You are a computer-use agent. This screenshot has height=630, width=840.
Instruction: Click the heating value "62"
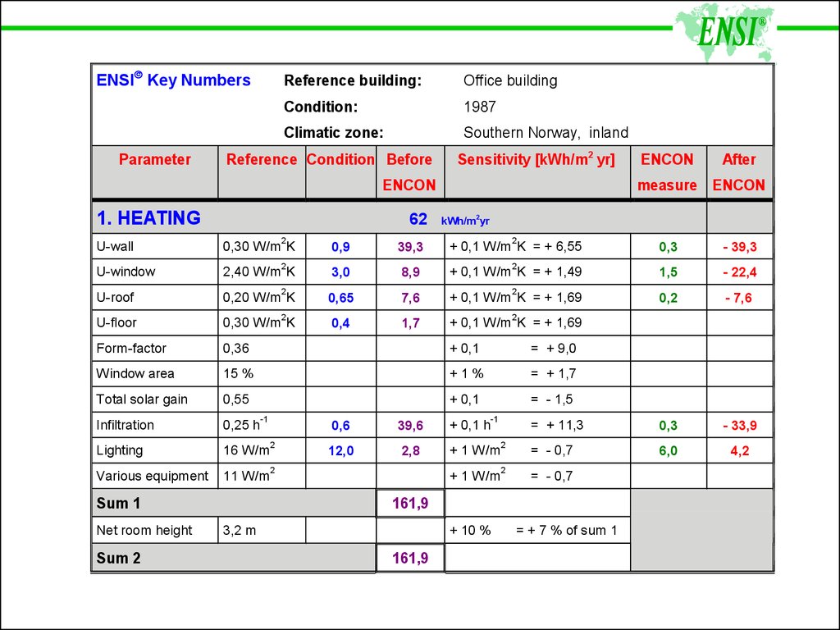point(418,218)
